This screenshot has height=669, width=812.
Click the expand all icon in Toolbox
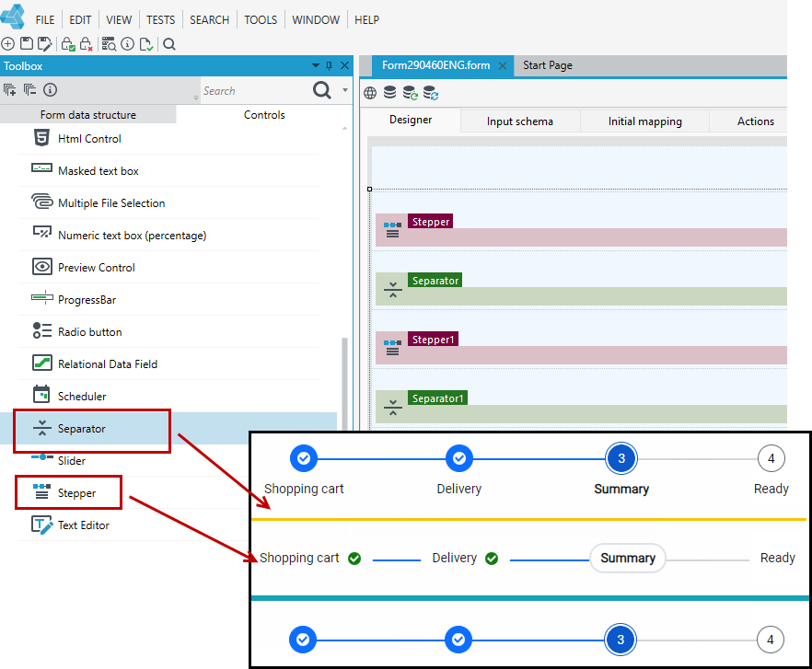click(10, 90)
